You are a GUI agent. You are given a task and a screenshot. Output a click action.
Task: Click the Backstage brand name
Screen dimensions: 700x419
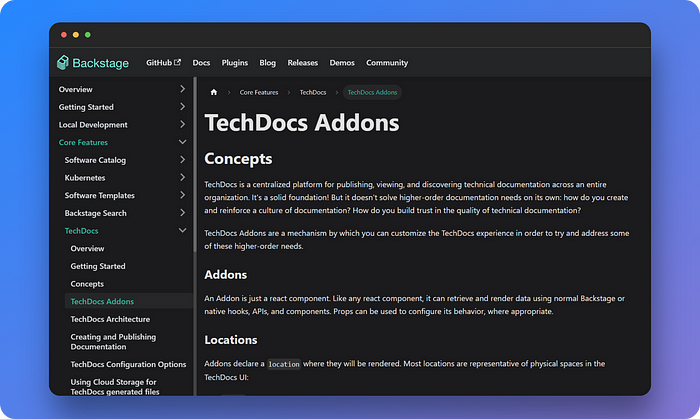tap(100, 63)
